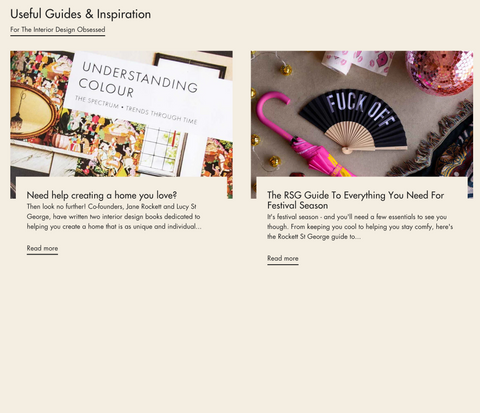480x413 pixels.
Task: Click the black picture frame in book photo
Action: click(x=191, y=64)
